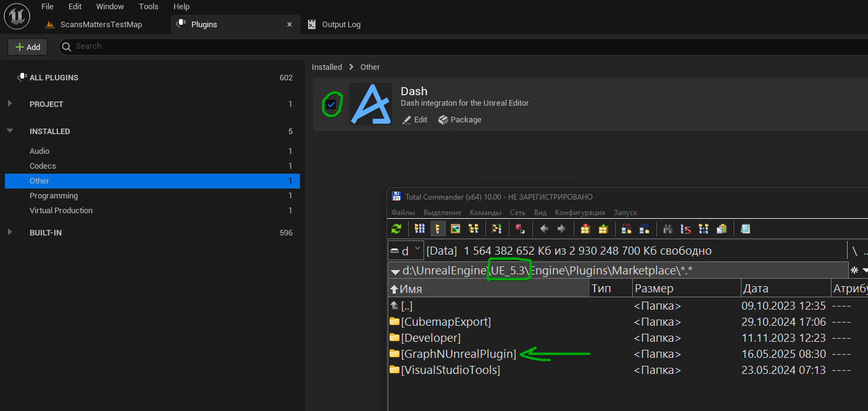Image resolution: width=868 pixels, height=411 pixels.
Task: Switch Total Commander to brief file view
Action: tap(420, 229)
